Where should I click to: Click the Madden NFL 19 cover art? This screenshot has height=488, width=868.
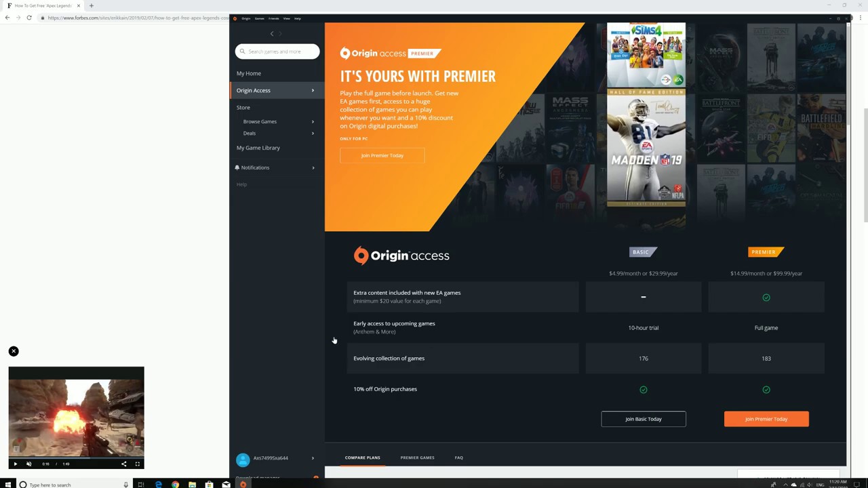tap(646, 147)
